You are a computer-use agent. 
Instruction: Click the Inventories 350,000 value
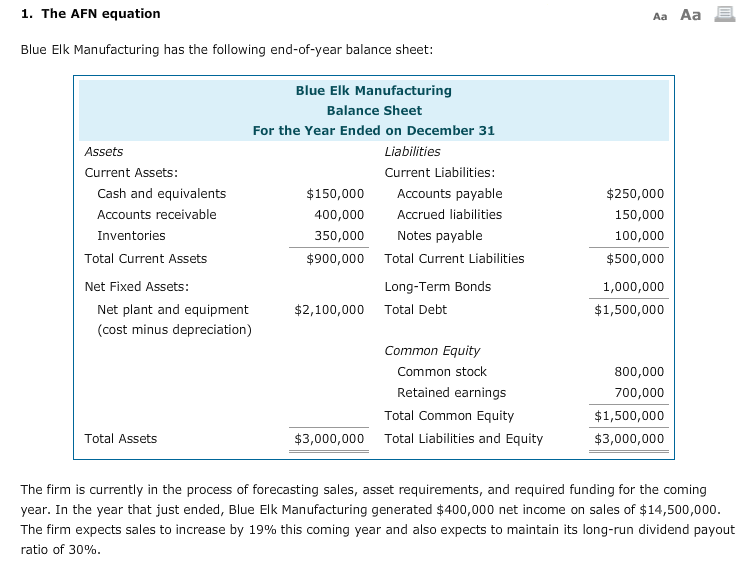[340, 236]
